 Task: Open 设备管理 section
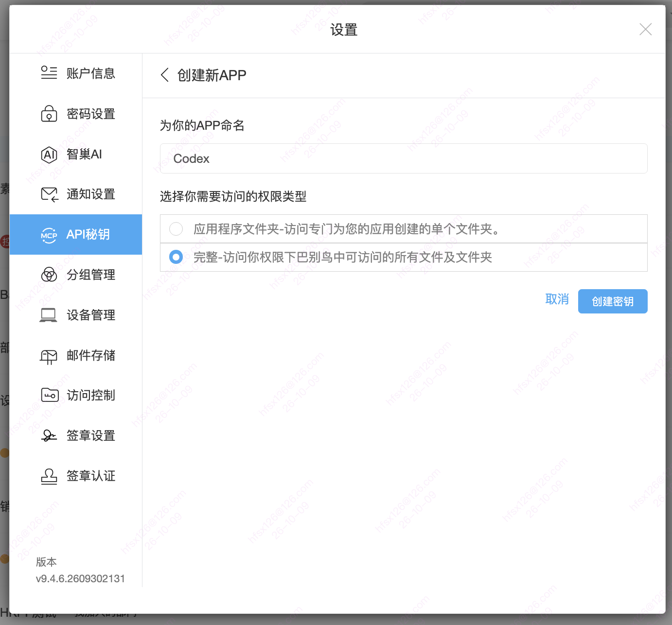point(76,315)
